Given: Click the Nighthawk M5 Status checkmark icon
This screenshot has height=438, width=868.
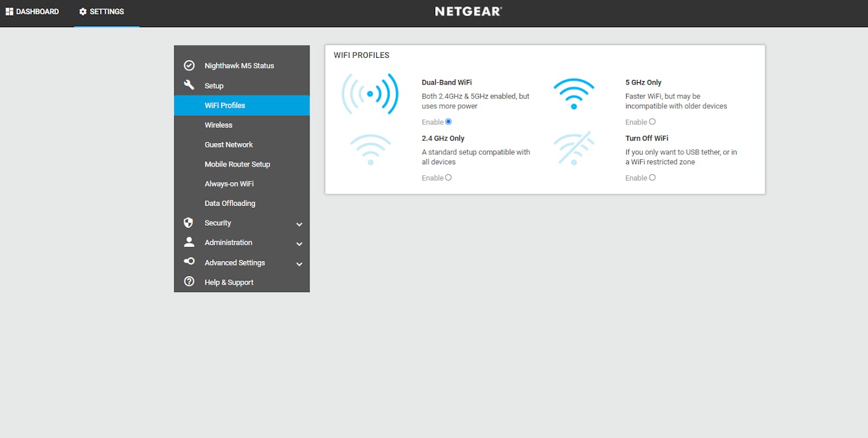Looking at the screenshot, I should (189, 65).
